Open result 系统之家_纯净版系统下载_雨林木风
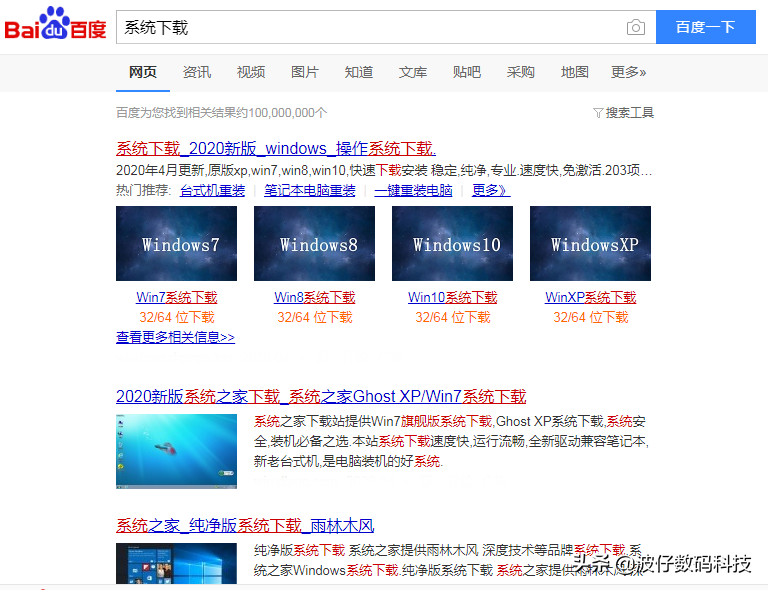This screenshot has height=590, width=768. tap(245, 526)
